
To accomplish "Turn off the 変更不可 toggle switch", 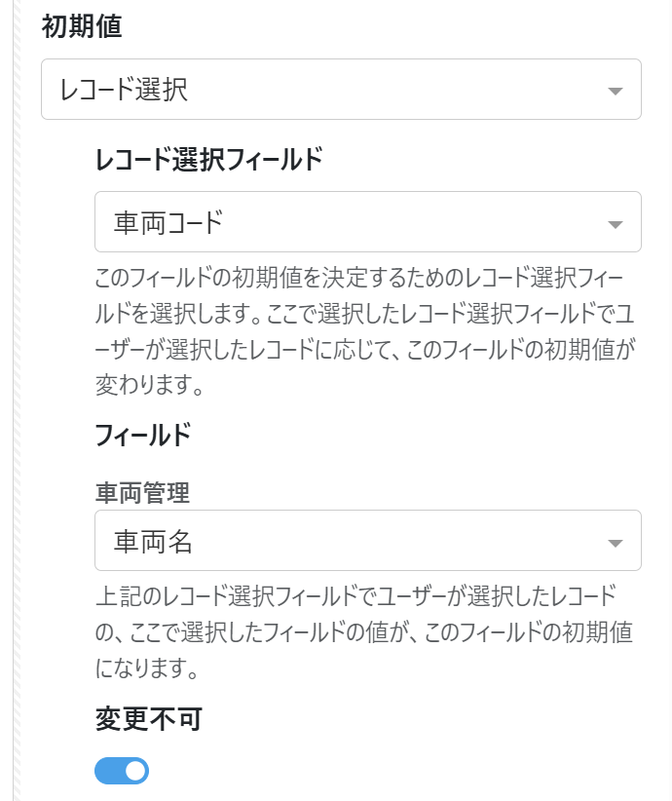I will [122, 772].
